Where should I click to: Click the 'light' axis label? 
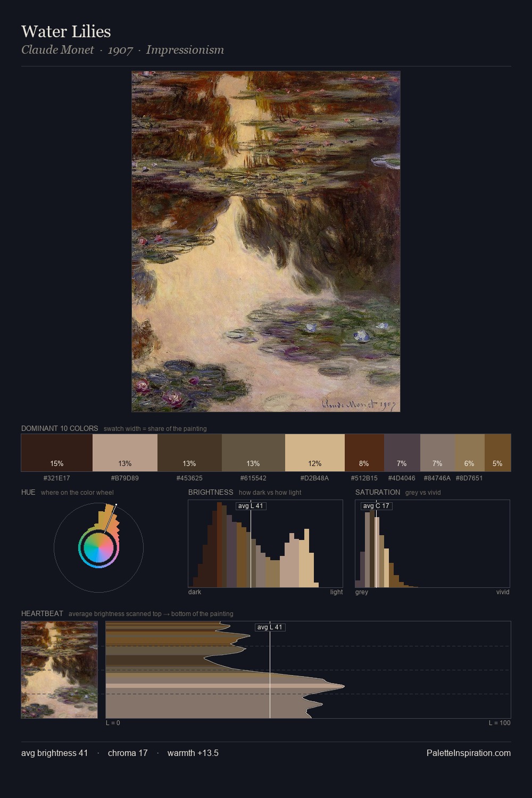[x=337, y=592]
